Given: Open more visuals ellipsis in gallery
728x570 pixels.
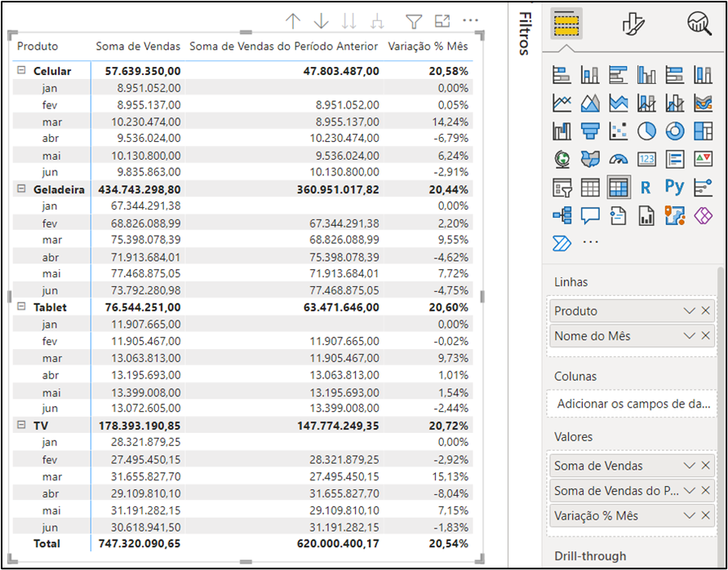Looking at the screenshot, I should coord(590,242).
